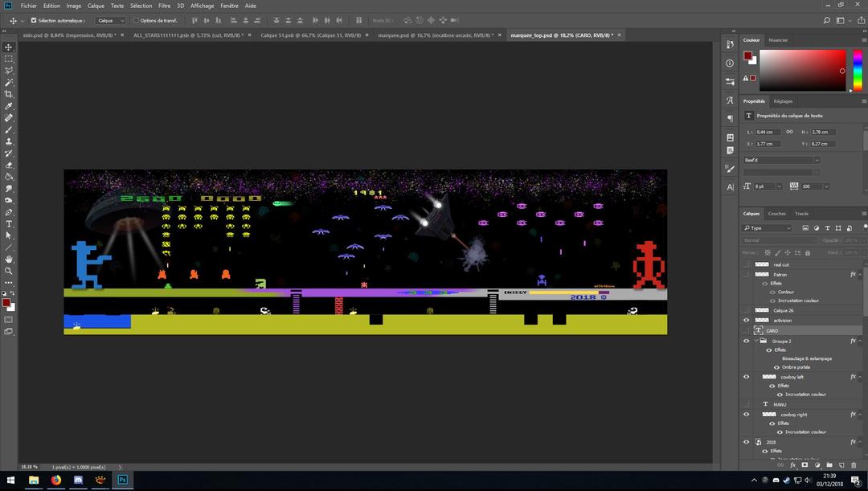This screenshot has width=868, height=491.
Task: Open Firefox from the Windows taskbar
Action: pos(56,480)
